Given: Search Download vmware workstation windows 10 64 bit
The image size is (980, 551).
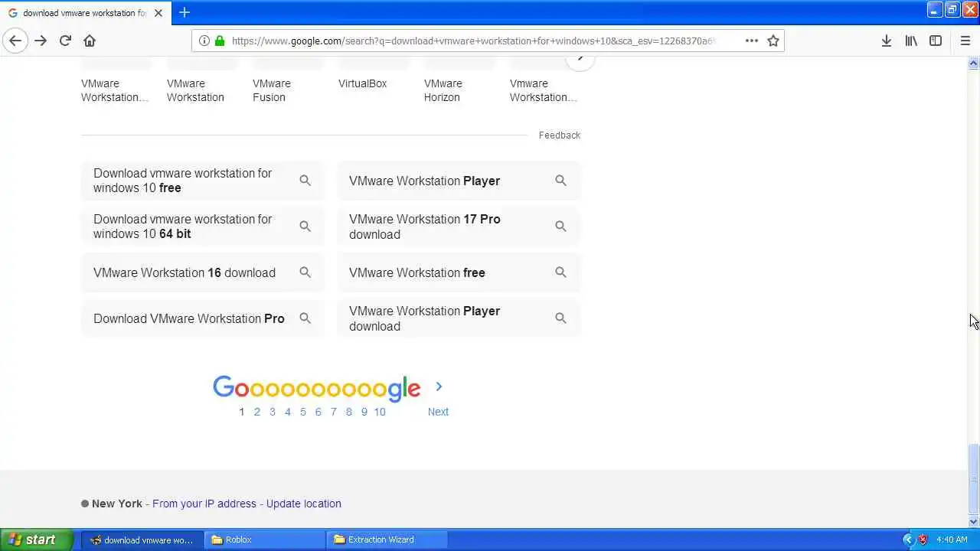Looking at the screenshot, I should (203, 227).
